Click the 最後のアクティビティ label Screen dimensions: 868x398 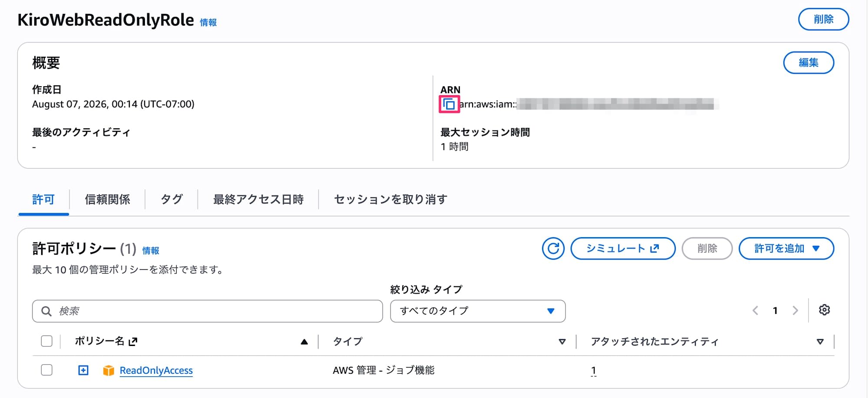tap(81, 132)
